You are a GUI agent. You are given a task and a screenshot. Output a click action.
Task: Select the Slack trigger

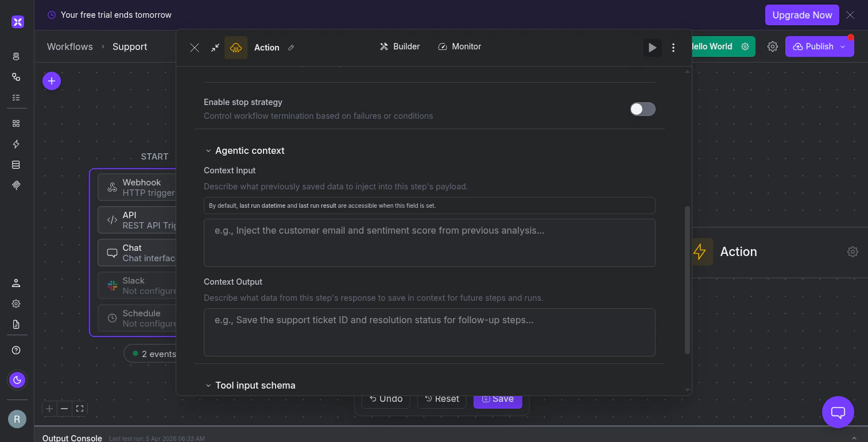coord(137,286)
